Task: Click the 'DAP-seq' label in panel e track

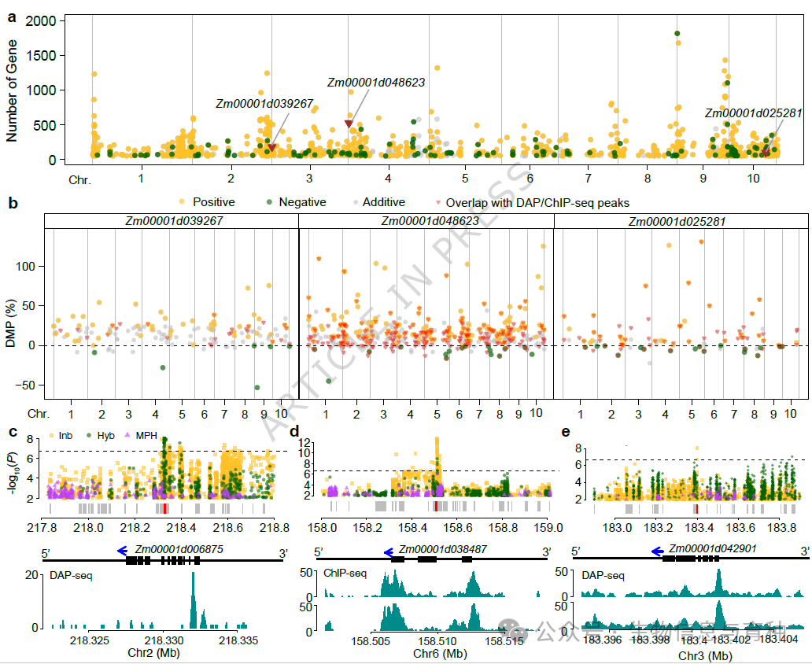Action: click(x=603, y=575)
